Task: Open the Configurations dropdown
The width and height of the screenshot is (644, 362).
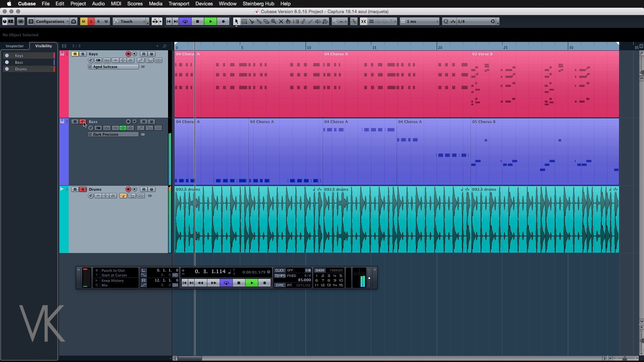Action: [x=50, y=21]
